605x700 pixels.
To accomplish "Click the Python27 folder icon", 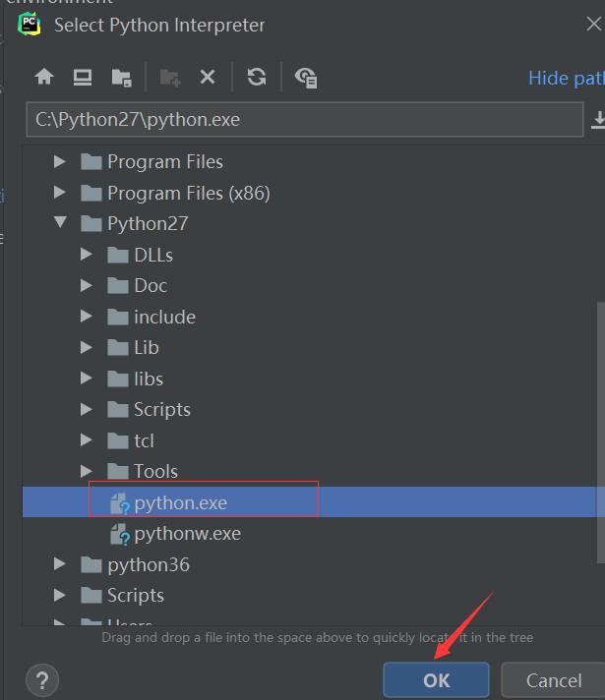I will click(x=91, y=223).
